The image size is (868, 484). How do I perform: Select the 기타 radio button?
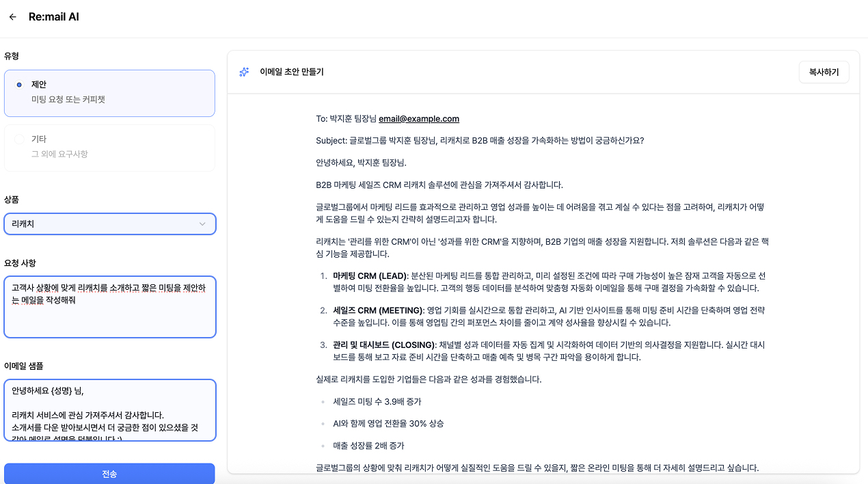tap(19, 139)
